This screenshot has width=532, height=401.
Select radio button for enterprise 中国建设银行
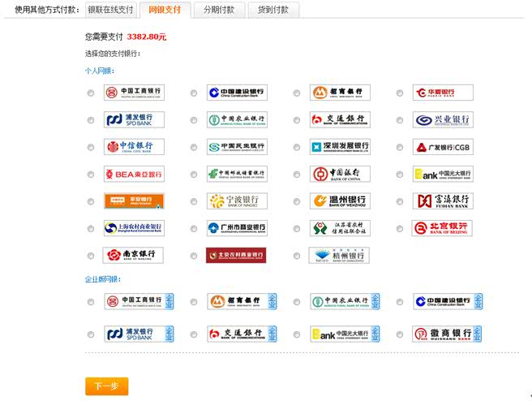400,301
